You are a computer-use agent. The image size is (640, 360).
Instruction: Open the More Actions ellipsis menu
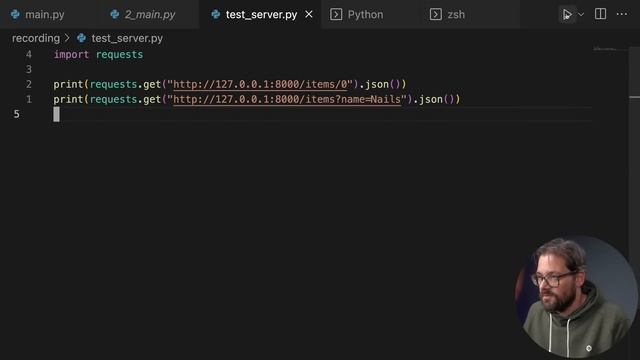click(x=622, y=14)
